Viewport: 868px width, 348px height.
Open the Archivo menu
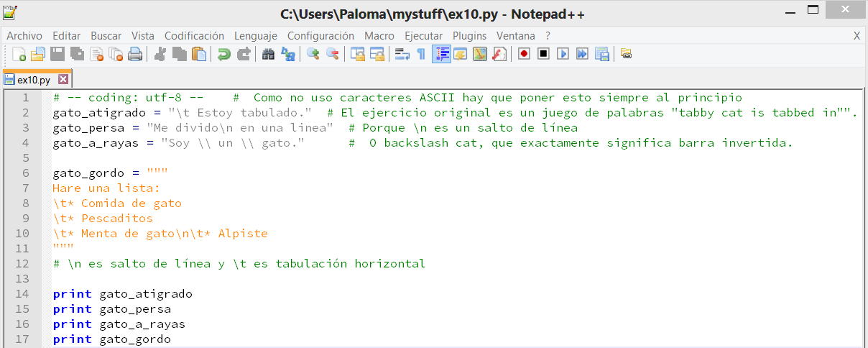point(24,35)
